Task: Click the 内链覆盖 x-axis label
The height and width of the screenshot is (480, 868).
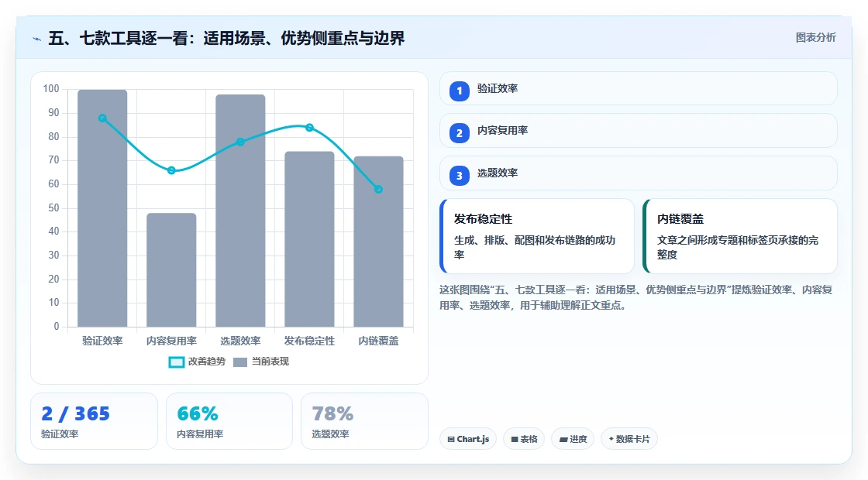Action: [379, 341]
